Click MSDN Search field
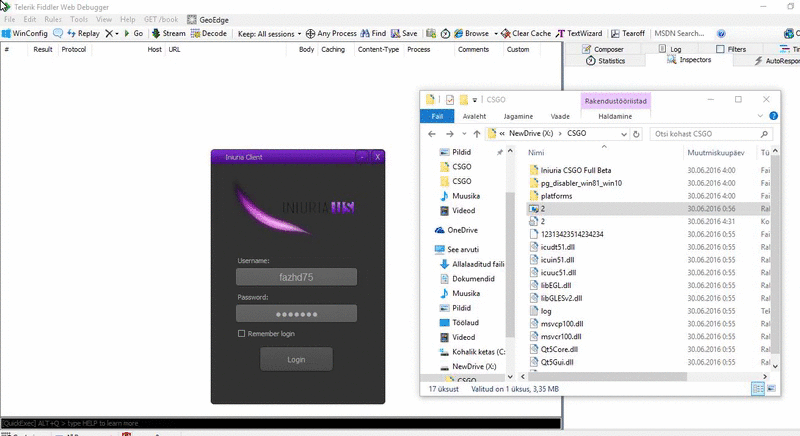Screen dimensions: 800x436 coord(681,33)
